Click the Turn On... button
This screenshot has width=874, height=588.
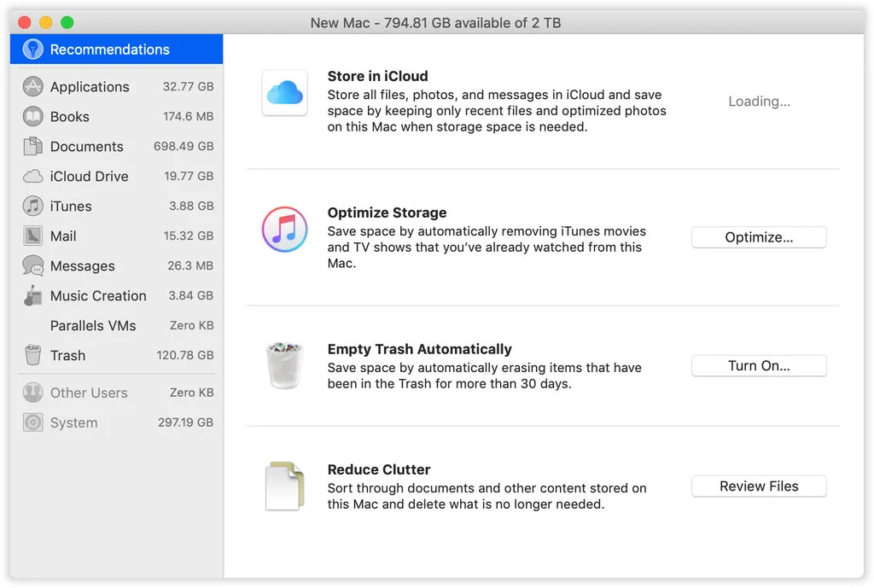click(x=759, y=365)
